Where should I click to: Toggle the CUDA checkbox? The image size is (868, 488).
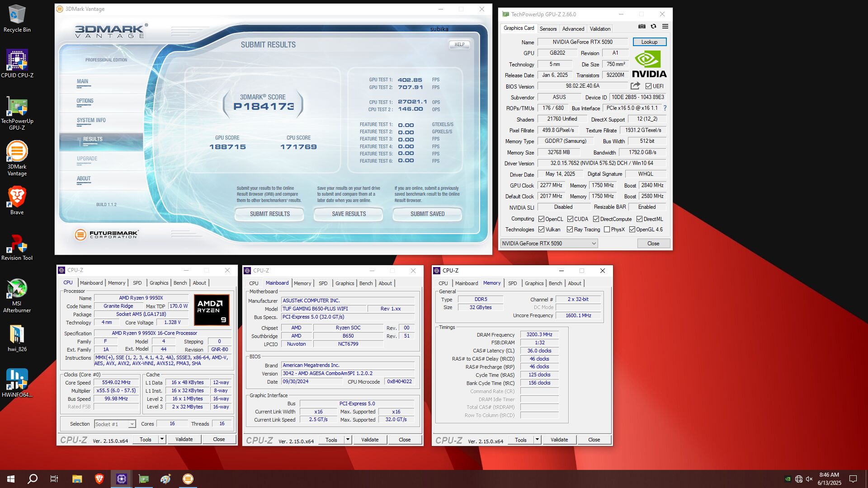(570, 219)
